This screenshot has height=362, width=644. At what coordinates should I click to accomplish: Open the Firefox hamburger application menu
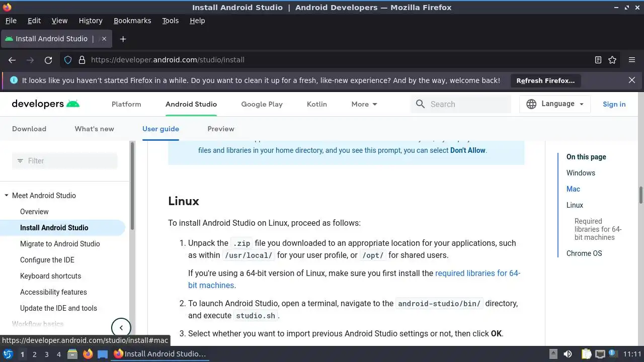click(632, 60)
